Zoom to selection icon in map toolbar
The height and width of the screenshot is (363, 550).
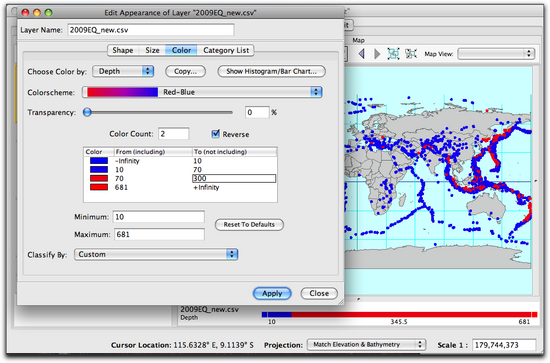pyautogui.click(x=411, y=54)
